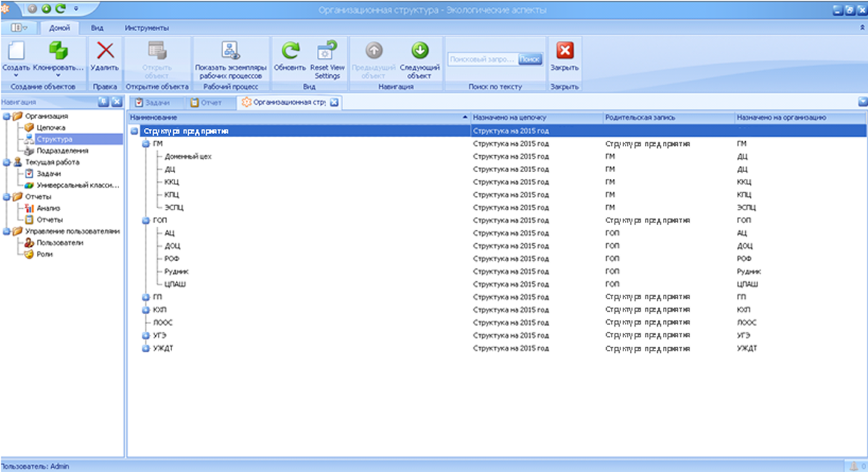Screen dimensions: 868x472
Task: Close the Навигация panel
Action: coord(116,102)
